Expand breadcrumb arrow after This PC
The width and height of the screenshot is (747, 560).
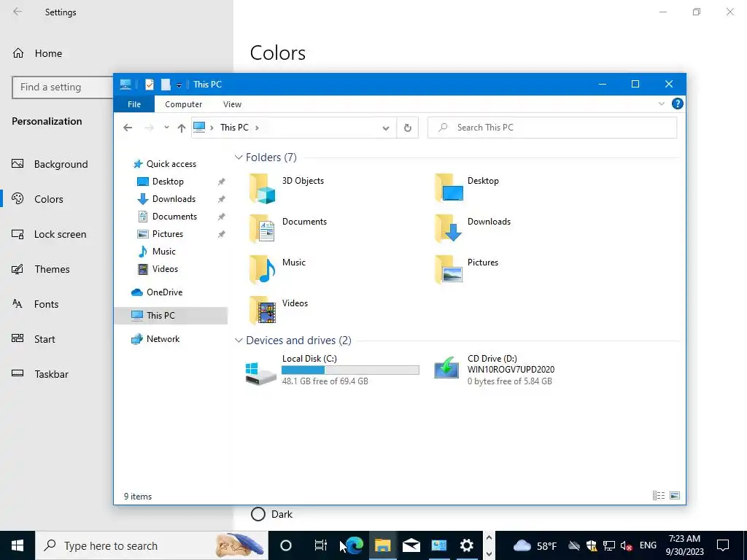click(x=257, y=128)
